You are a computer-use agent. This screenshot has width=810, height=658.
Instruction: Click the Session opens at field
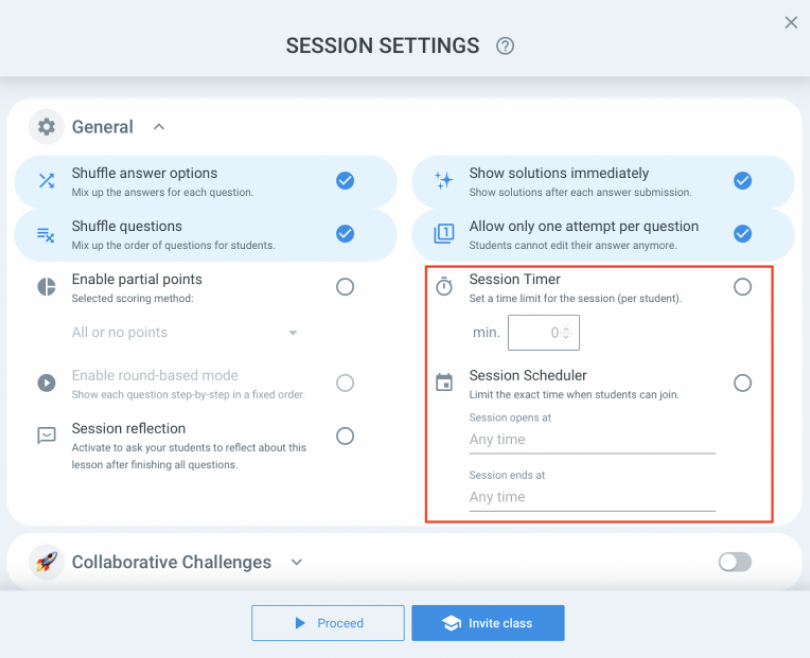coord(592,439)
